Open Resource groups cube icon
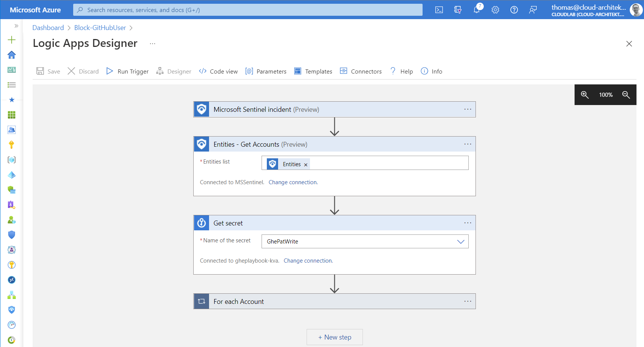 [x=12, y=160]
